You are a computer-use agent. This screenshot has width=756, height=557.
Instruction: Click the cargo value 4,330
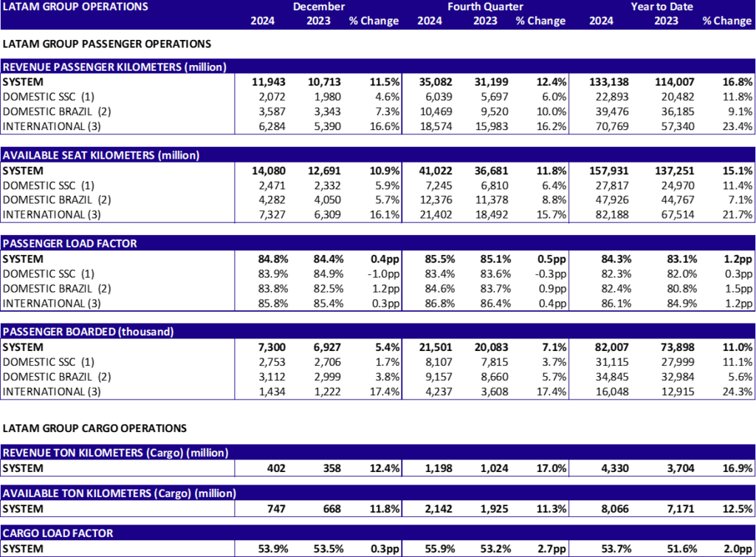615,468
